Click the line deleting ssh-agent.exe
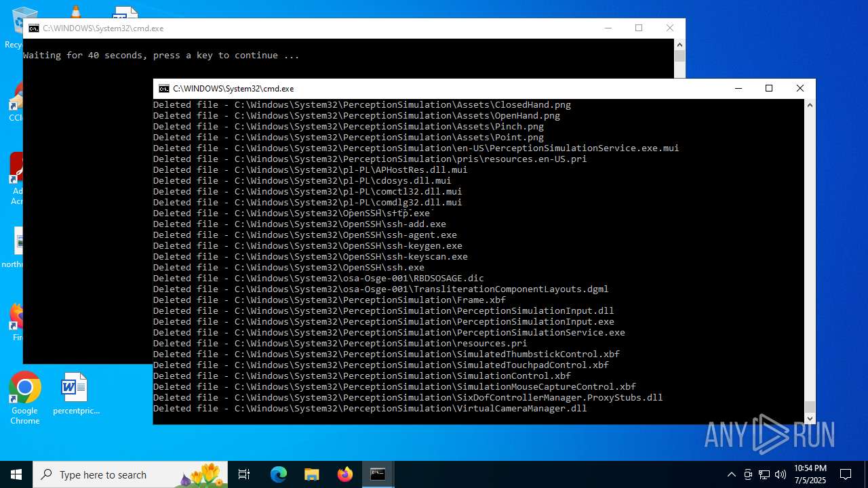This screenshot has height=488, width=868. coord(305,235)
